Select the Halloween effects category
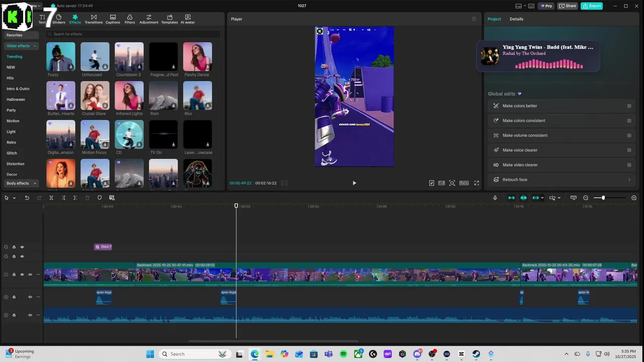 [16, 100]
